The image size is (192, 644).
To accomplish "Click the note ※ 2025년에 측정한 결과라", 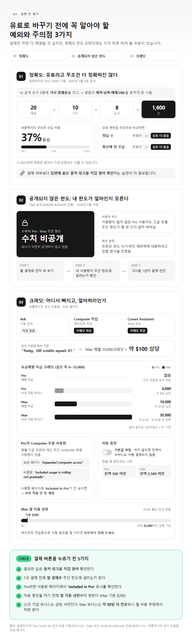I will pyautogui.click(x=57, y=163).
